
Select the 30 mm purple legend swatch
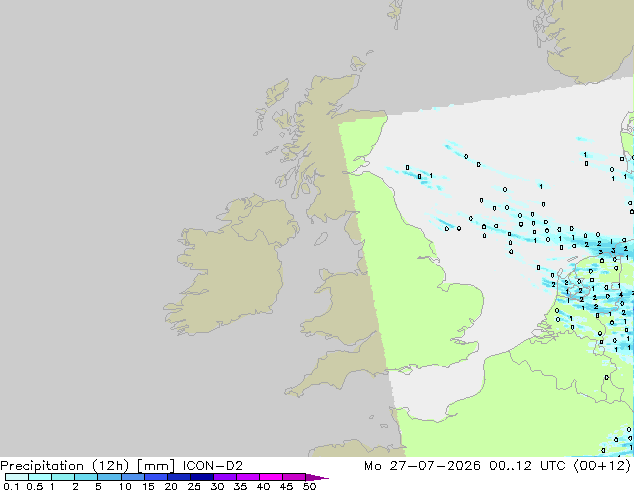click(225, 477)
